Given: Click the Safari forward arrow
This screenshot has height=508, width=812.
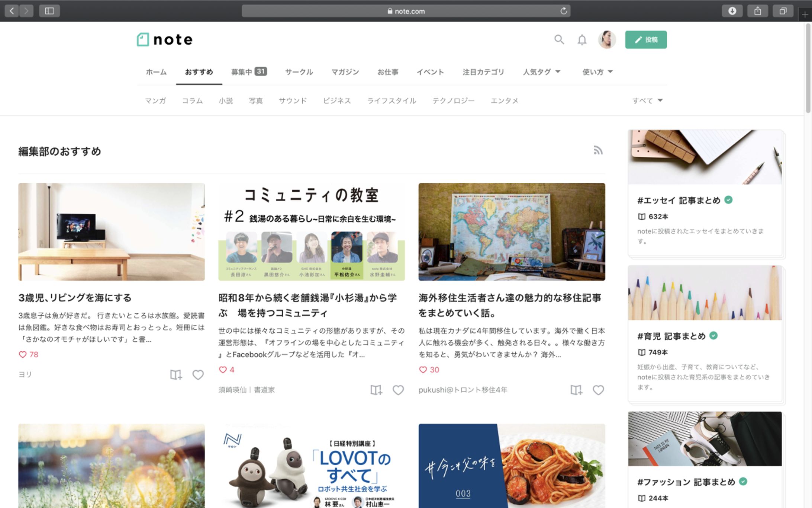Looking at the screenshot, I should click(x=26, y=11).
